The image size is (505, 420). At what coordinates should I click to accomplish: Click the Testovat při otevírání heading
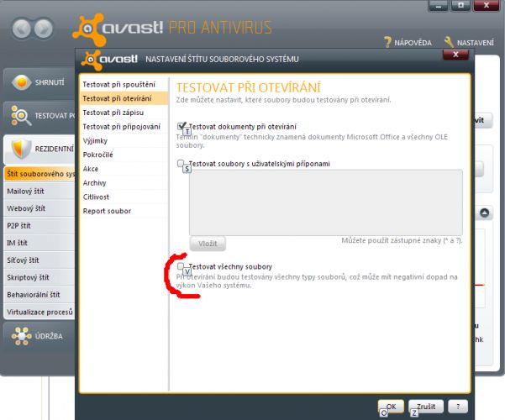(x=249, y=87)
